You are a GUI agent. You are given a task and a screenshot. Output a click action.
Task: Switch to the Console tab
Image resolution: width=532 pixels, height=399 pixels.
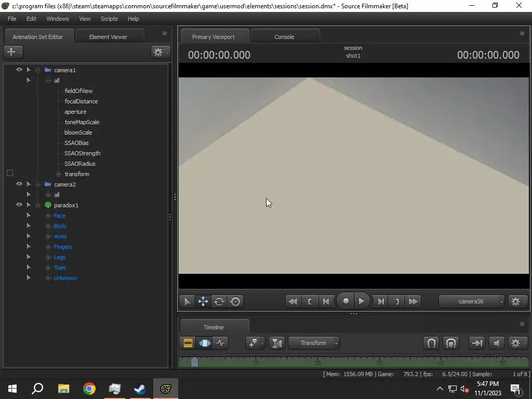[x=285, y=37]
